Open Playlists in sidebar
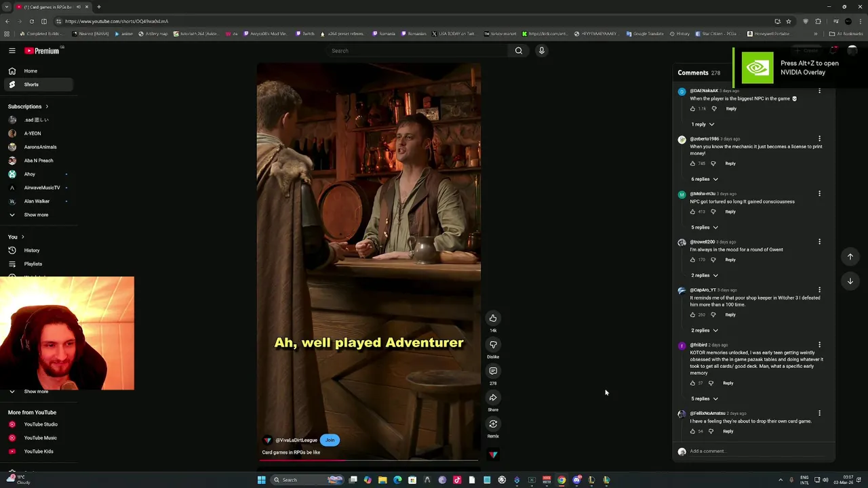Viewport: 868px width, 488px height. (x=37, y=264)
